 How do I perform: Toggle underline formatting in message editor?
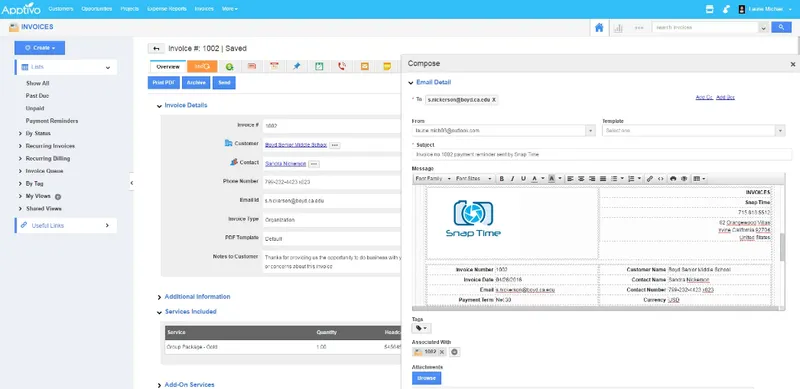[523, 179]
